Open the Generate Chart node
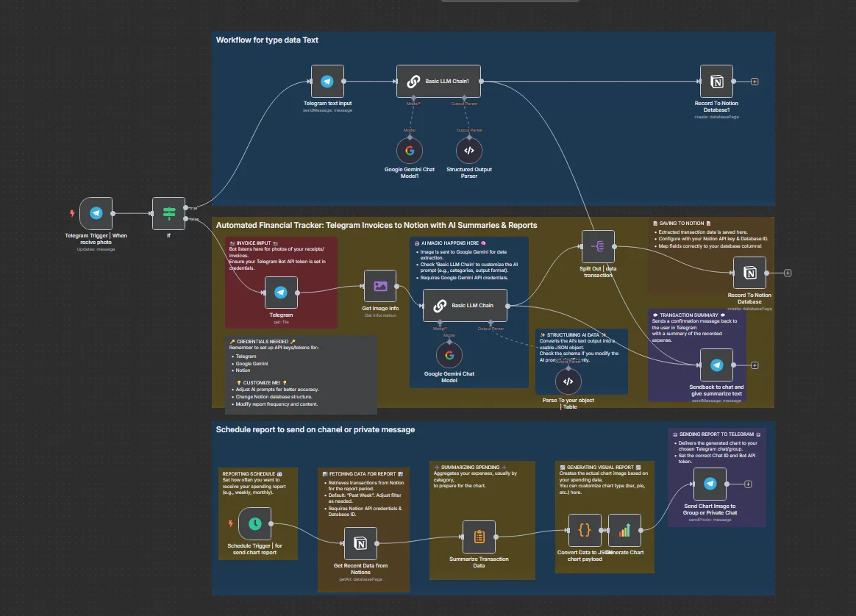The width and height of the screenshot is (856, 616). click(x=624, y=530)
